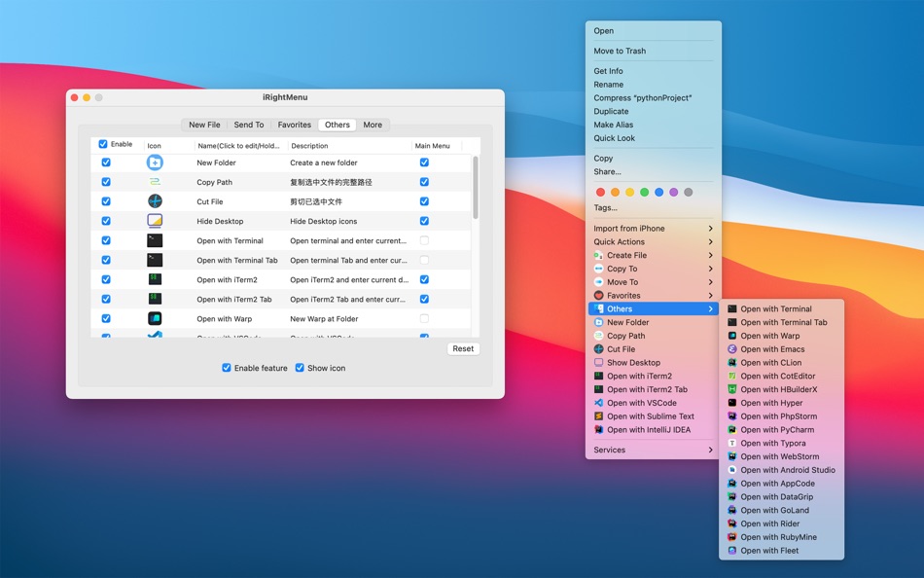Switch to the More tab
The height and width of the screenshot is (578, 924).
click(373, 125)
